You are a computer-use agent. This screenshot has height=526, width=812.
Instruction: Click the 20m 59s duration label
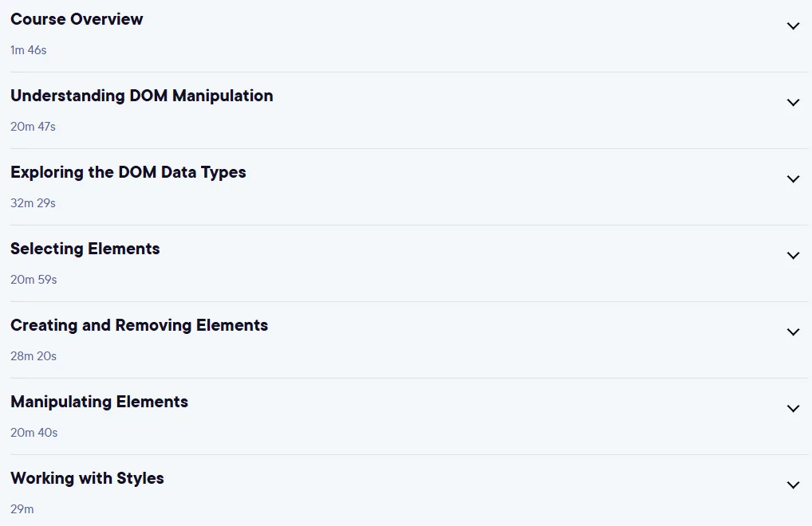34,280
